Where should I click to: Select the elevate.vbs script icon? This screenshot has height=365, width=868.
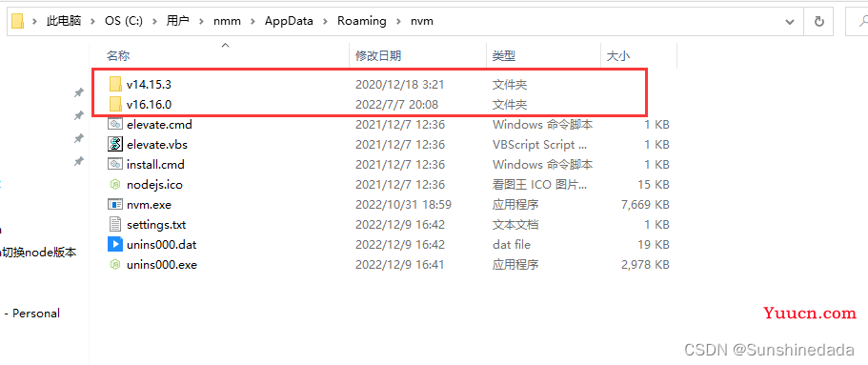tap(115, 145)
